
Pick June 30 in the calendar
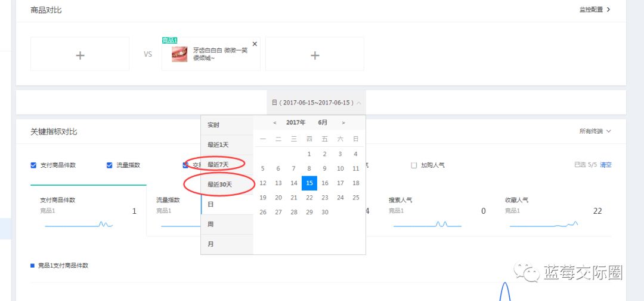pyautogui.click(x=325, y=212)
